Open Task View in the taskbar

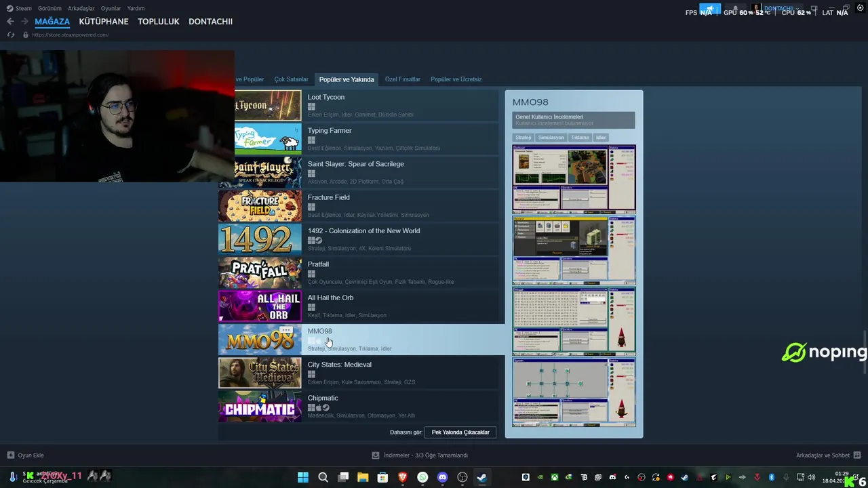[x=343, y=477]
